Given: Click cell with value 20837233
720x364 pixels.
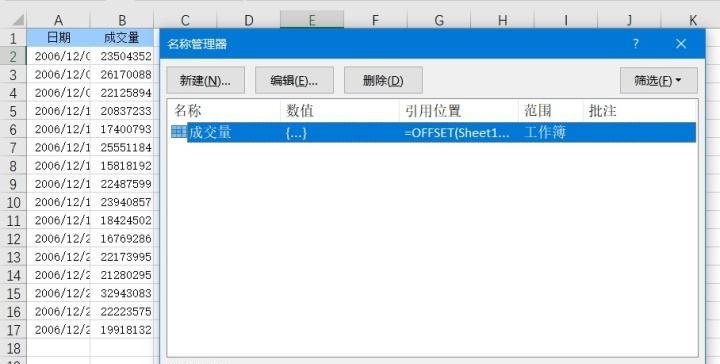Looking at the screenshot, I should click(x=122, y=111).
